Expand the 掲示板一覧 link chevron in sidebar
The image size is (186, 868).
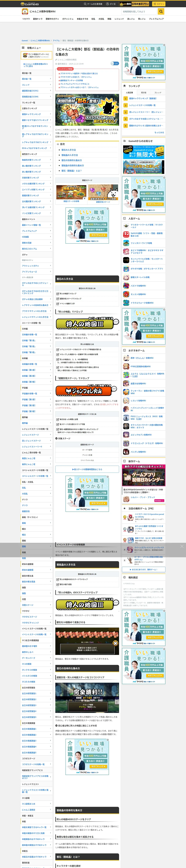tap(51, 79)
